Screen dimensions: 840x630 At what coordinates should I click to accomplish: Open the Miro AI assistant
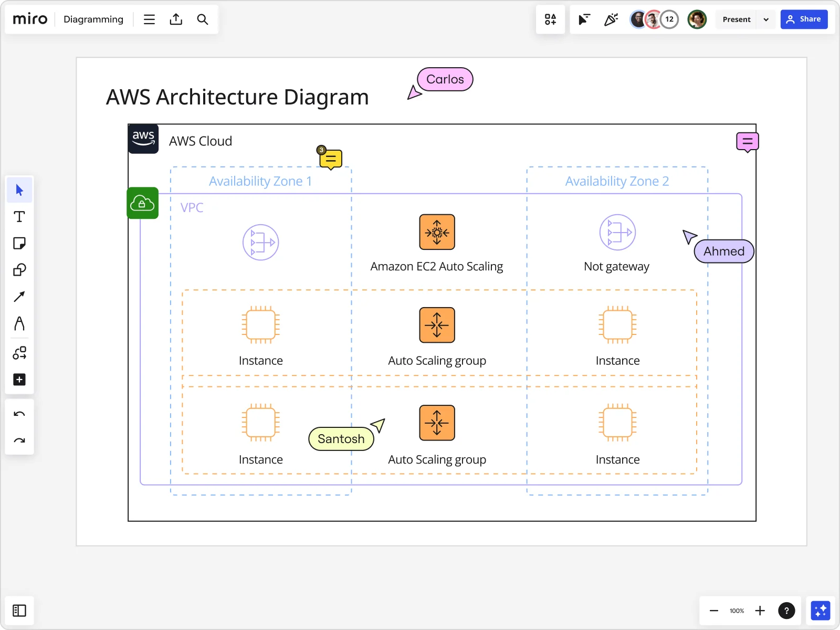(x=821, y=610)
